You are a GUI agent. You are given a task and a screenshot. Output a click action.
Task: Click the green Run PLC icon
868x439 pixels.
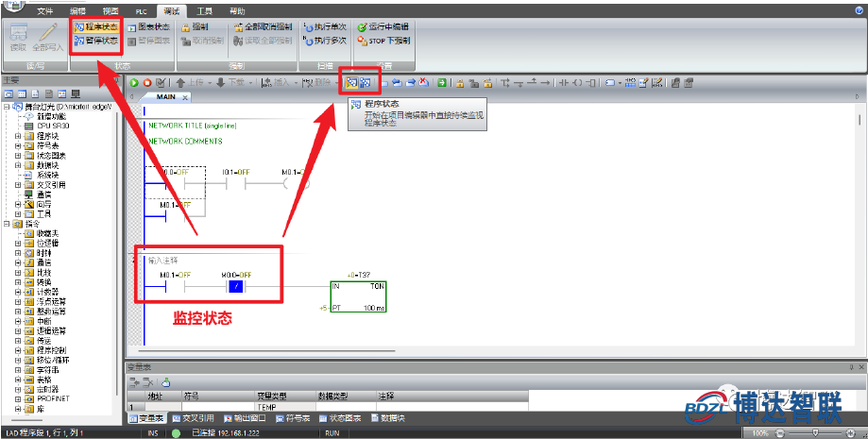pyautogui.click(x=134, y=83)
